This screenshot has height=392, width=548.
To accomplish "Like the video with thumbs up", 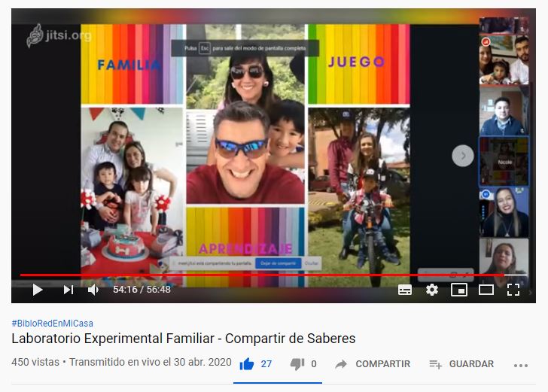I will tap(247, 364).
